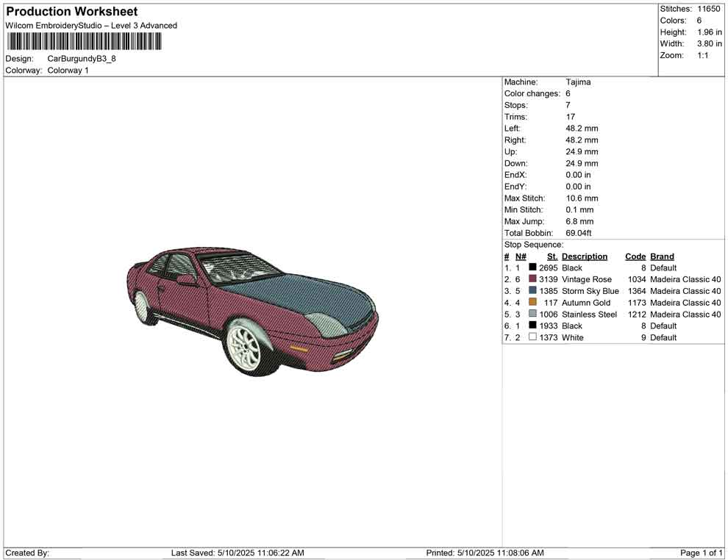Click the Vintage Rose color swatch
This screenshot has width=728, height=560.
pyautogui.click(x=532, y=279)
